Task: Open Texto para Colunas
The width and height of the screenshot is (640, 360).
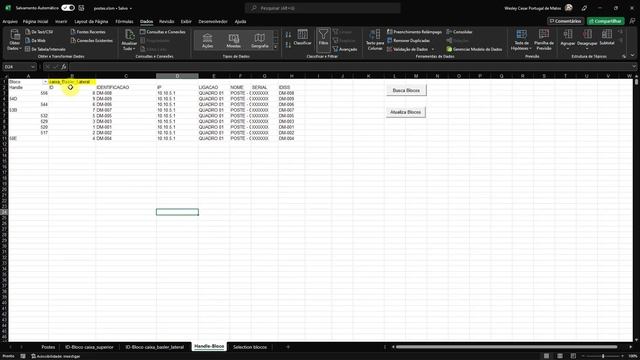Action: tap(375, 40)
